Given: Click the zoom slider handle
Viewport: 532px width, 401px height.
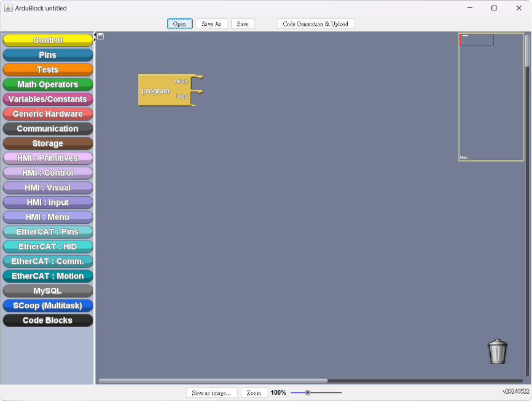Looking at the screenshot, I should click(308, 392).
